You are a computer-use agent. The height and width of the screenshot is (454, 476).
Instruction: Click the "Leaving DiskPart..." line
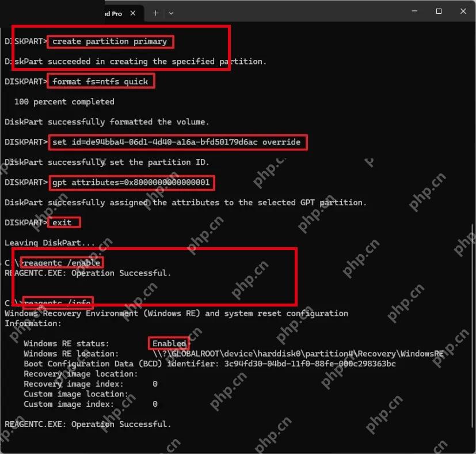49,243
